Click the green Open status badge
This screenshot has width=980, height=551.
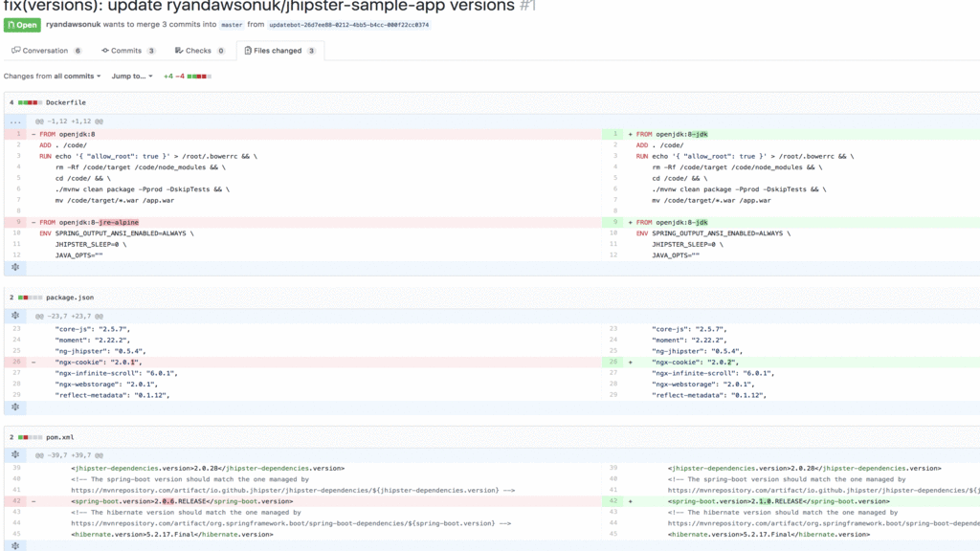point(22,25)
